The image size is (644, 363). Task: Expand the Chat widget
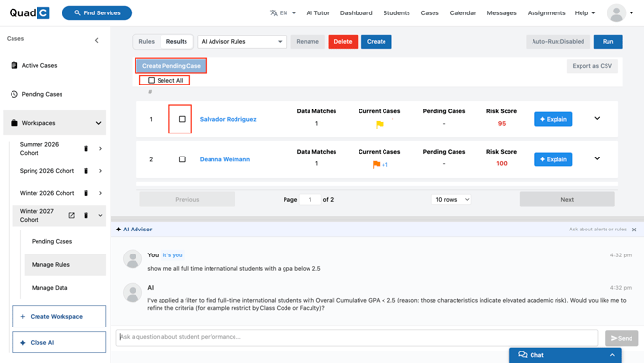(565, 355)
